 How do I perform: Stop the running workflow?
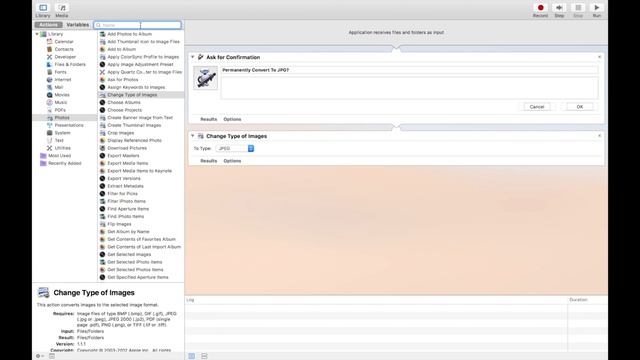tap(578, 10)
